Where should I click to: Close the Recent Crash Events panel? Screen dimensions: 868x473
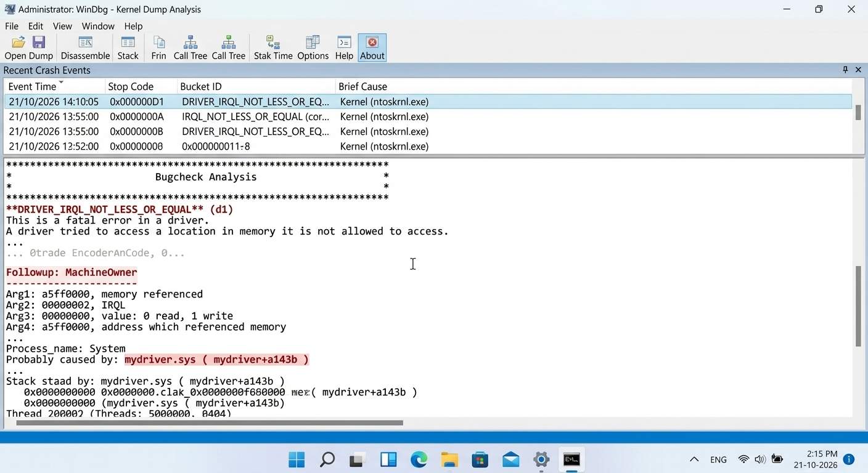pyautogui.click(x=858, y=70)
